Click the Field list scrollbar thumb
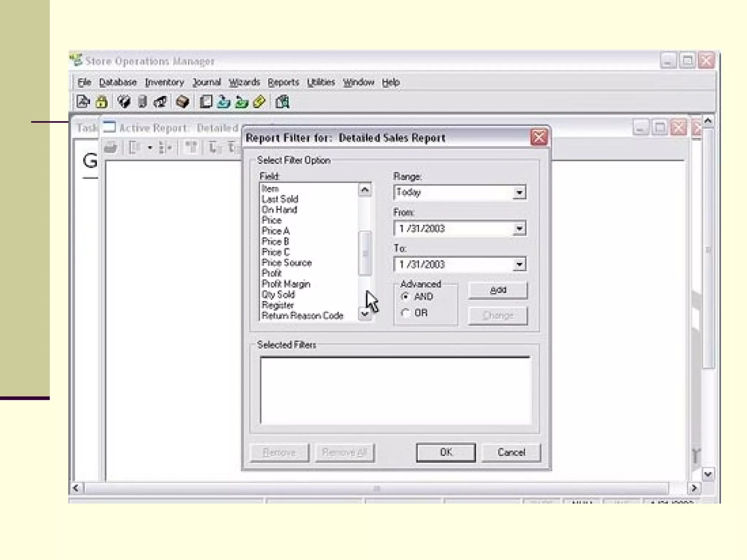This screenshot has height=560, width=747. pos(365,253)
